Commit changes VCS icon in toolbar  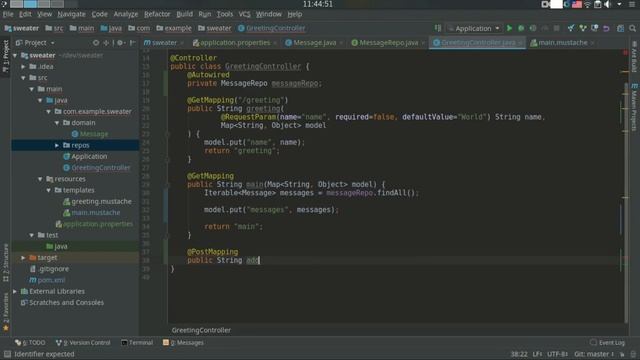[583, 28]
